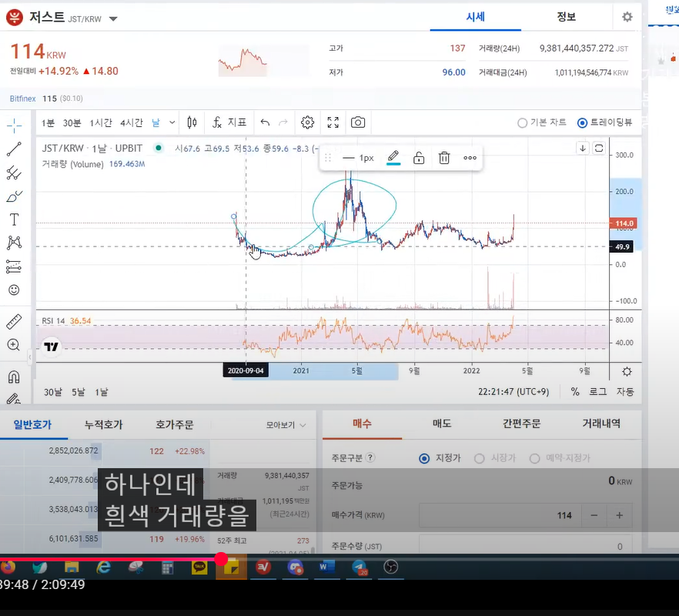This screenshot has width=679, height=616.
Task: Click the chart reset view icon
Action: click(x=599, y=148)
